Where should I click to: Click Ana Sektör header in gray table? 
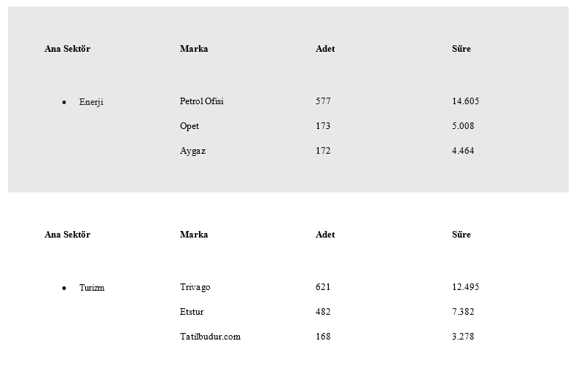[67, 48]
